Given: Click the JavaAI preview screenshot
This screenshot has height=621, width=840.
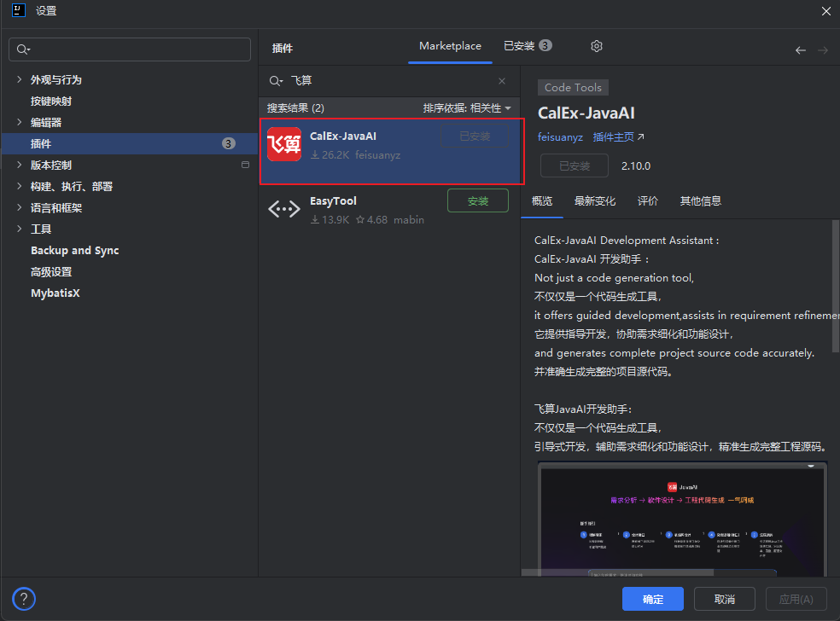Looking at the screenshot, I should tap(682, 519).
